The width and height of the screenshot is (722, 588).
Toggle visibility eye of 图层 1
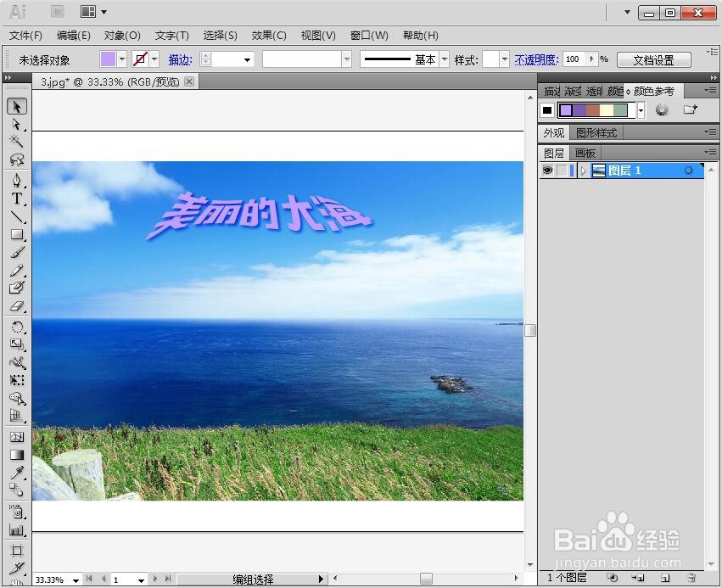coord(547,171)
